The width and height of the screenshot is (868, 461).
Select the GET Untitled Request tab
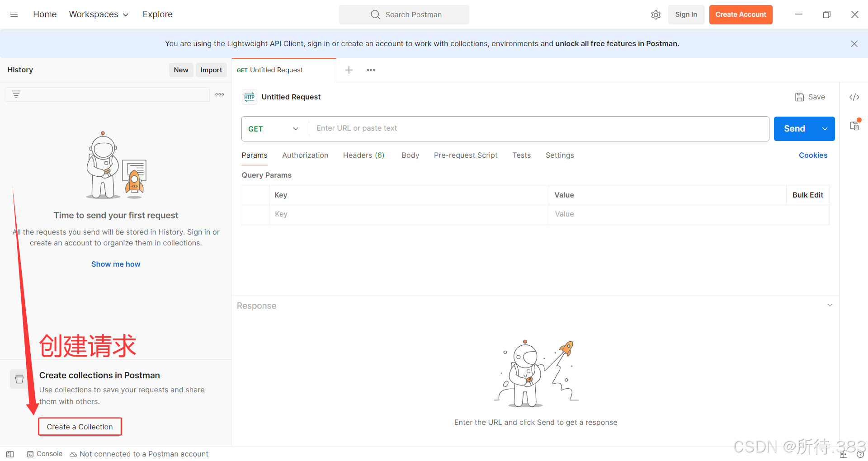284,70
